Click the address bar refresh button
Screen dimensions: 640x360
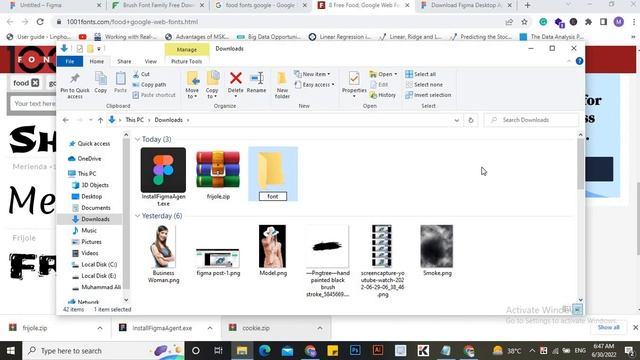click(x=471, y=120)
